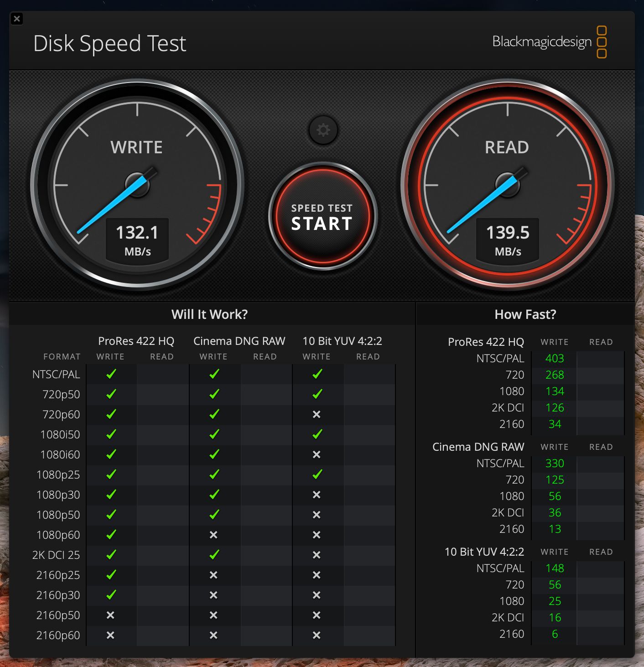
Task: Click Cinema DNG RAW write checkmark for 2K DCI 25
Action: click(214, 555)
